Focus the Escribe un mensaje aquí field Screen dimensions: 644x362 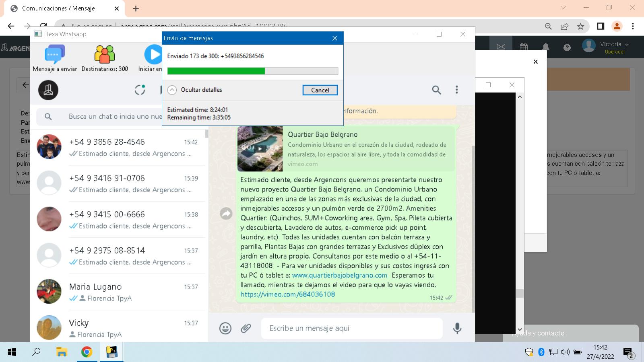pos(352,328)
